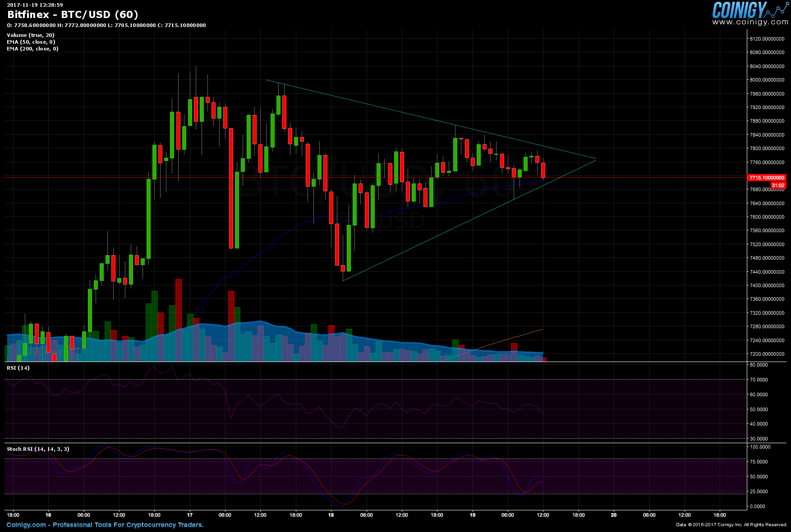Click the open/high/low/close values line under the title

tap(106, 25)
